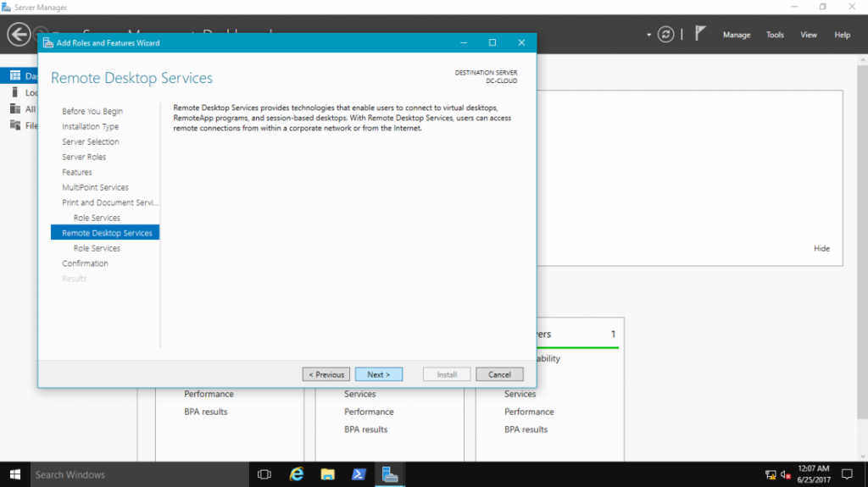Open the View menu
The height and width of the screenshot is (487, 868).
[809, 35]
